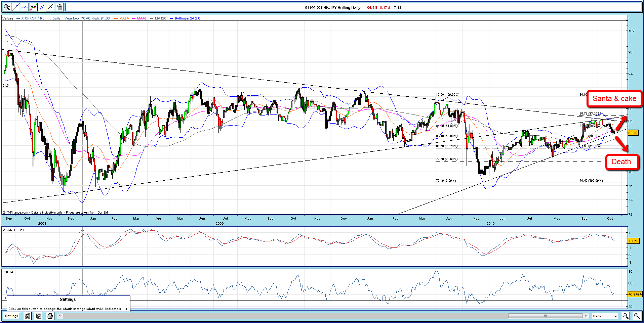The width and height of the screenshot is (644, 323).
Task: Toggle the highlighted move-object tool
Action: point(42,7)
